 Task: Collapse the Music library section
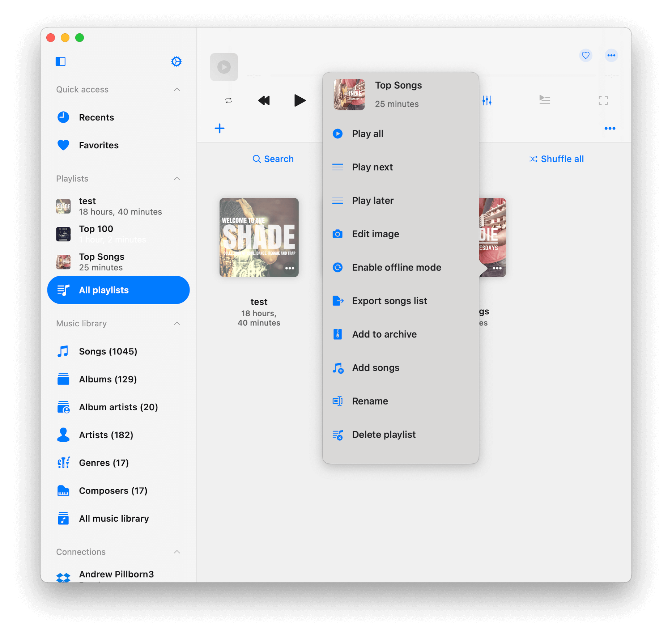[177, 323]
